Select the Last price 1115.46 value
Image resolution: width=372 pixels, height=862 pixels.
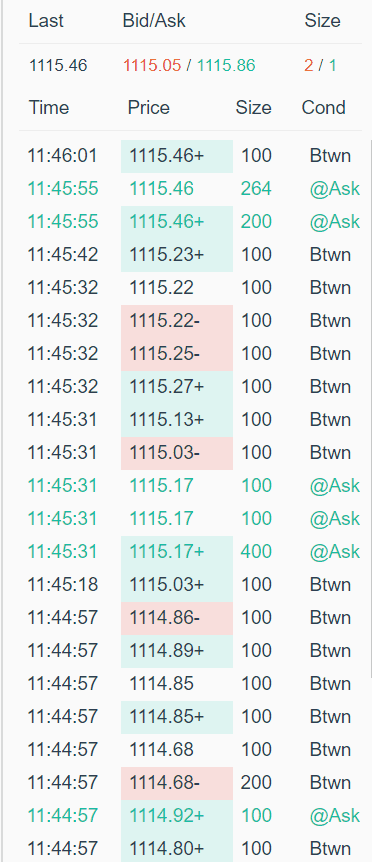[58, 65]
